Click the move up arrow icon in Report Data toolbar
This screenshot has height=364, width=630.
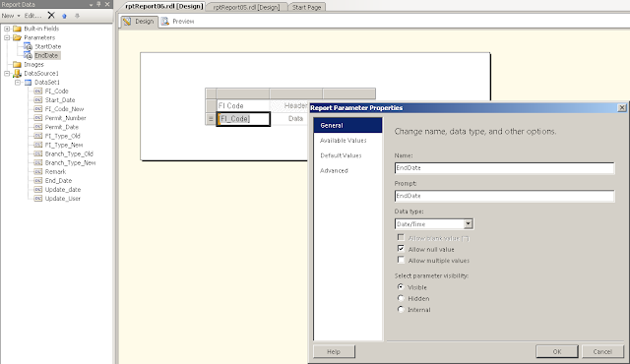pos(64,16)
